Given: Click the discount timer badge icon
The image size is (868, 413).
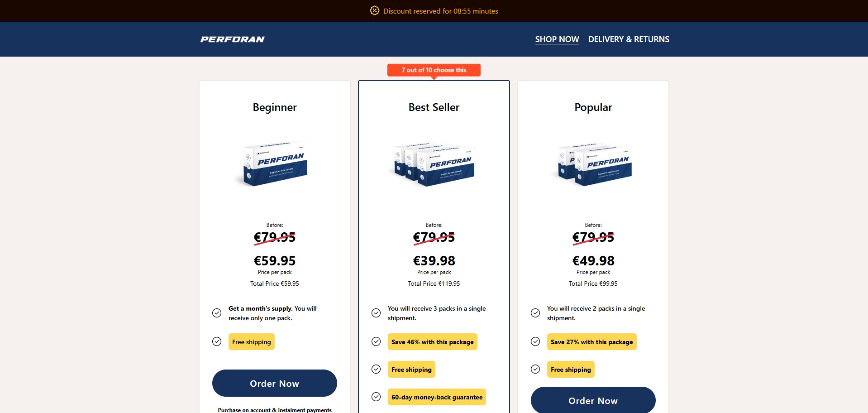Looking at the screenshot, I should point(374,11).
